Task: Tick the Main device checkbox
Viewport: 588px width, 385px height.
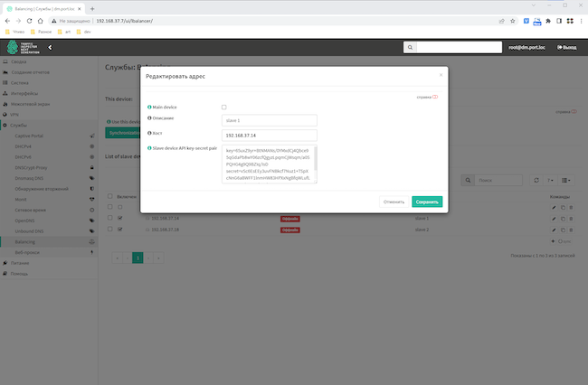Action: click(x=223, y=108)
